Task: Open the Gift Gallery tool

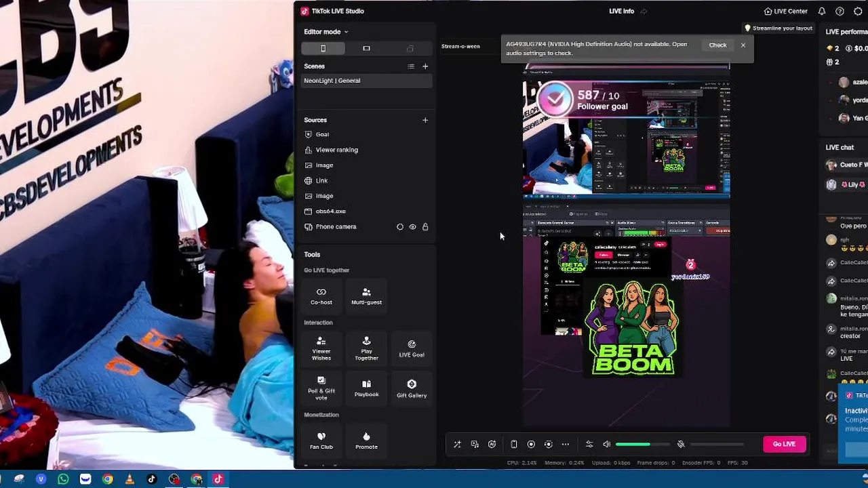Action: coord(412,388)
